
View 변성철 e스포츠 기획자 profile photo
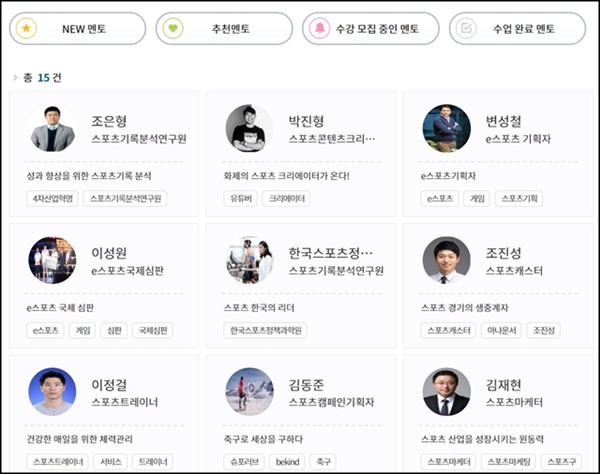pos(446,129)
